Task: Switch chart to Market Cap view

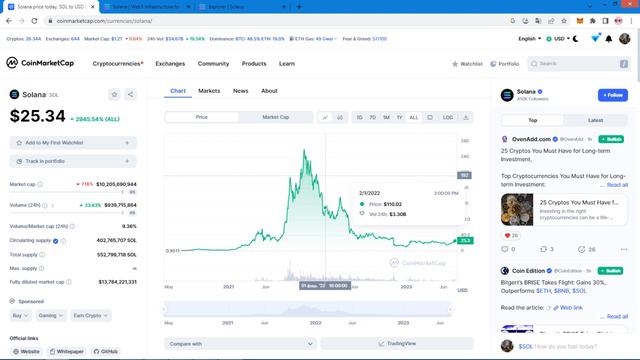Action: [276, 117]
